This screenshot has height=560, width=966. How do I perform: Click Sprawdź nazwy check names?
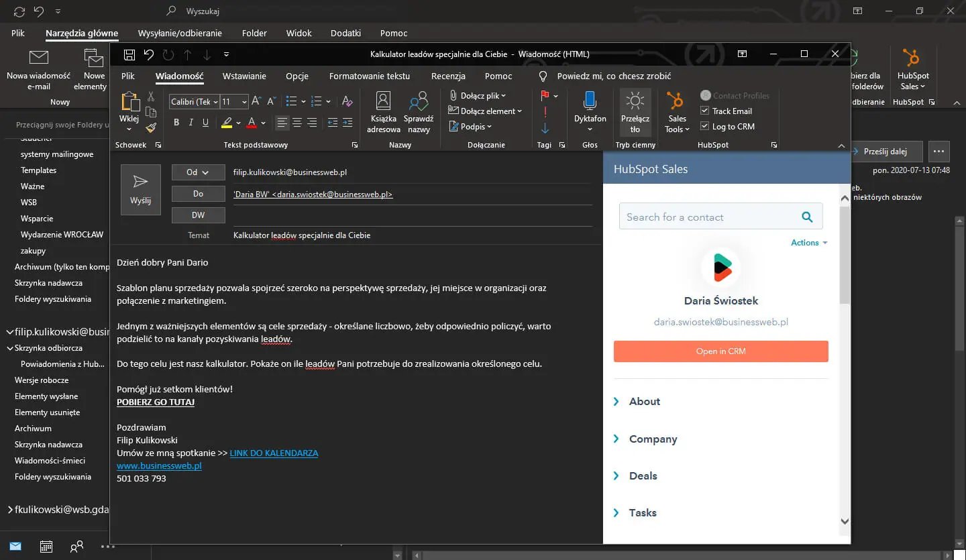pyautogui.click(x=419, y=112)
